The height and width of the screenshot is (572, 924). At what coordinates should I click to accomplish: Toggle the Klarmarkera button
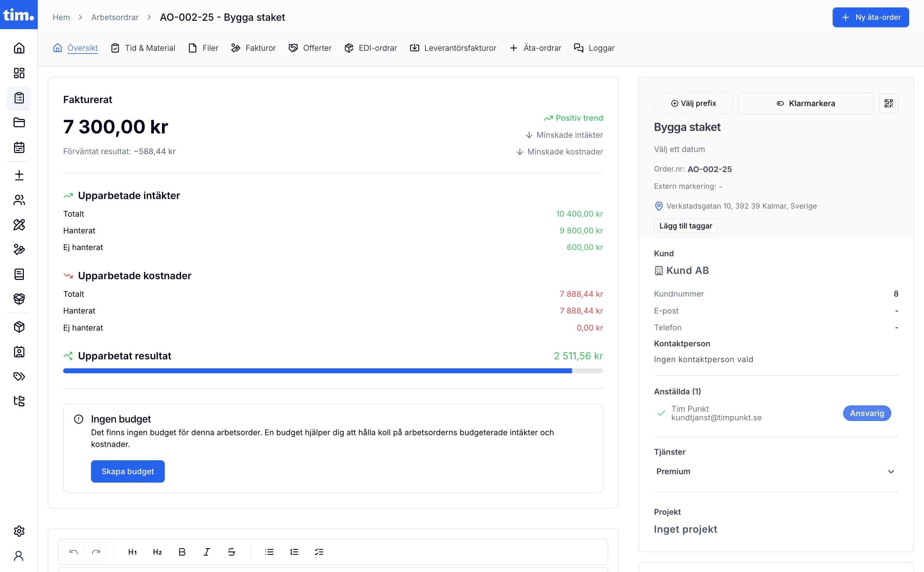806,103
